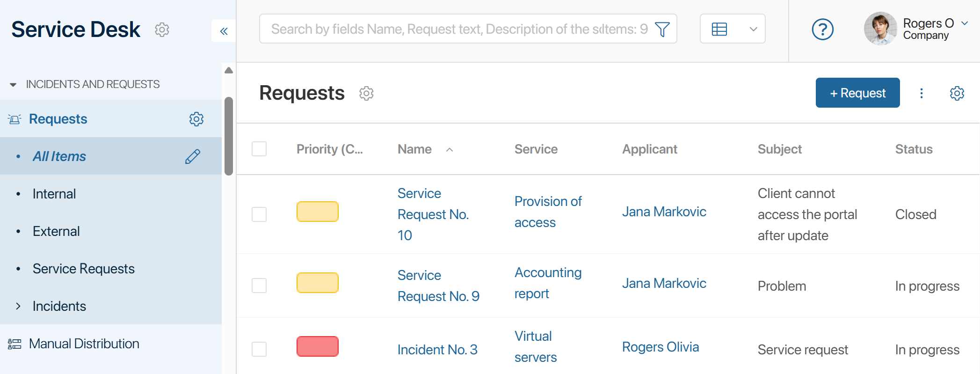Click the Status column header
980x374 pixels.
pyautogui.click(x=914, y=149)
